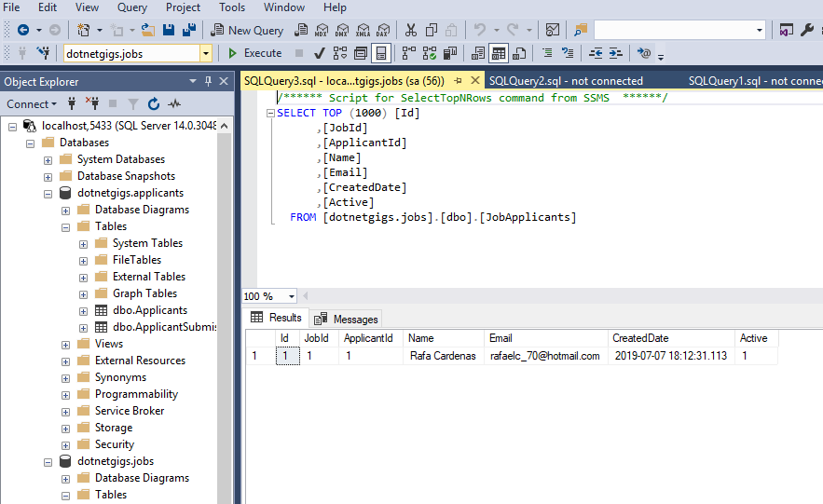Screen dimensions: 823x504
Task: Click the Email column header
Action: coord(546,338)
